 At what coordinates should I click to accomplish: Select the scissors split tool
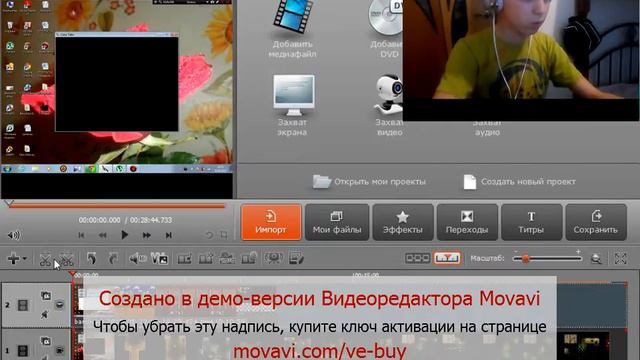point(45,259)
